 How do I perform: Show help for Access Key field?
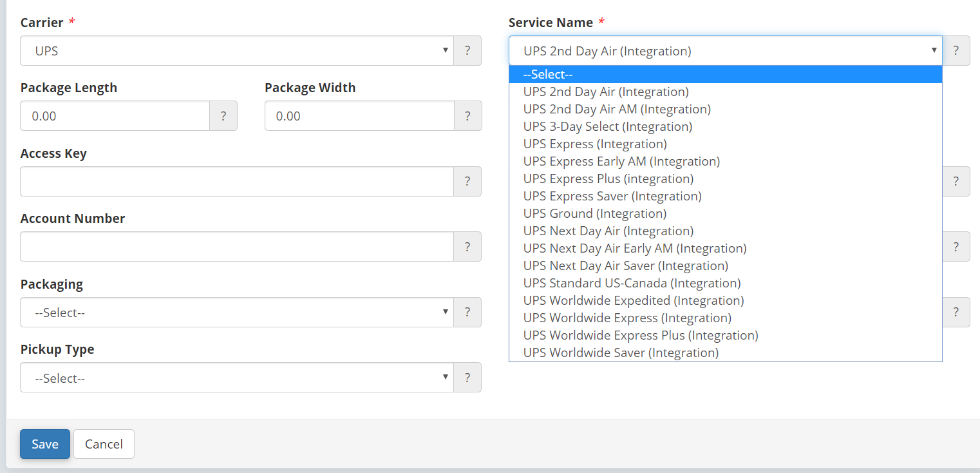coord(467,182)
